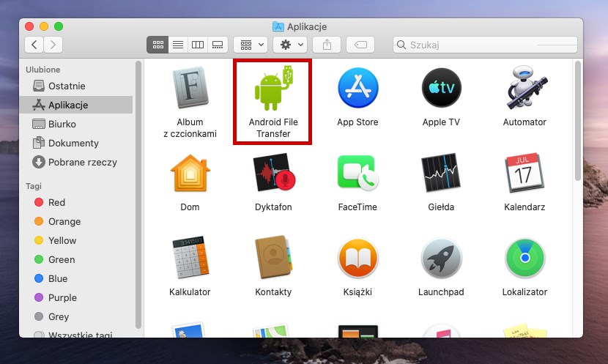Select the Giełda stocks app
608x364 pixels.
coord(441,173)
